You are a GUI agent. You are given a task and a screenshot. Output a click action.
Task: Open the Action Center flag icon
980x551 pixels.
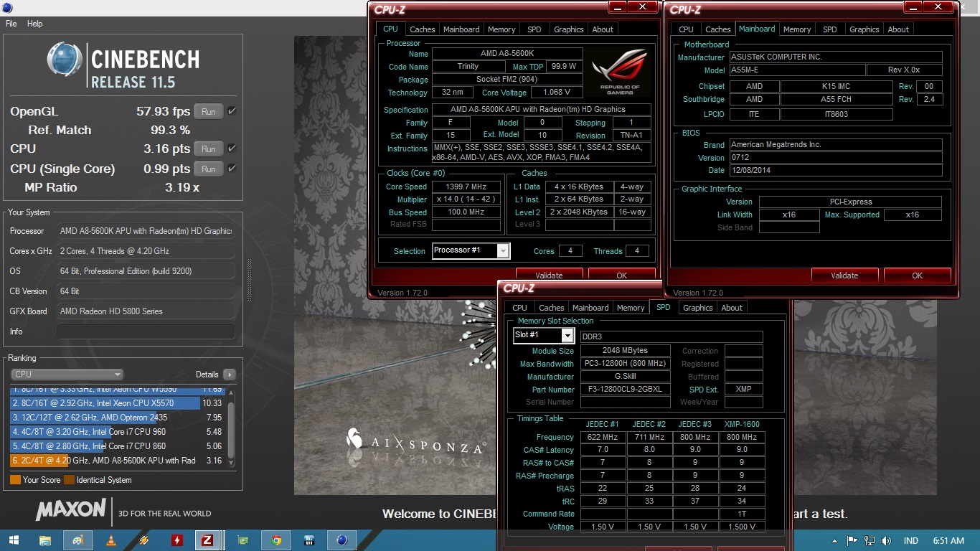click(x=852, y=541)
